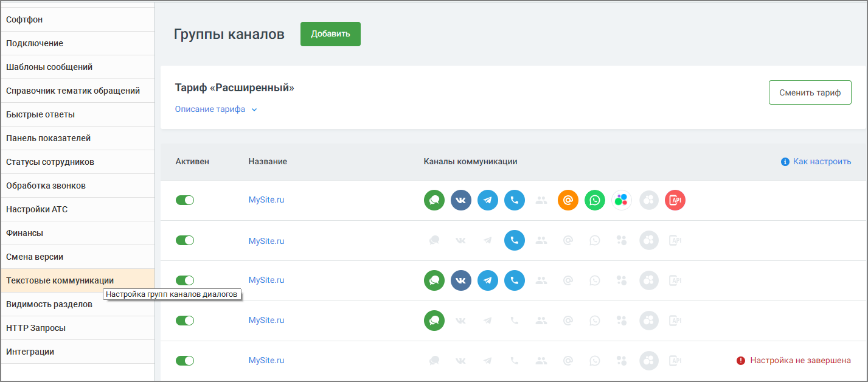Click the gray Telegram icon in the row where only chat is active
The image size is (868, 382).
pos(488,321)
